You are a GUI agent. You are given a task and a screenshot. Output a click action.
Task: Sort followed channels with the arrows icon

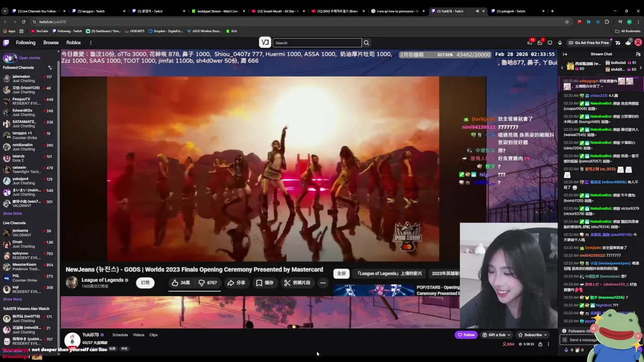tap(50, 67)
